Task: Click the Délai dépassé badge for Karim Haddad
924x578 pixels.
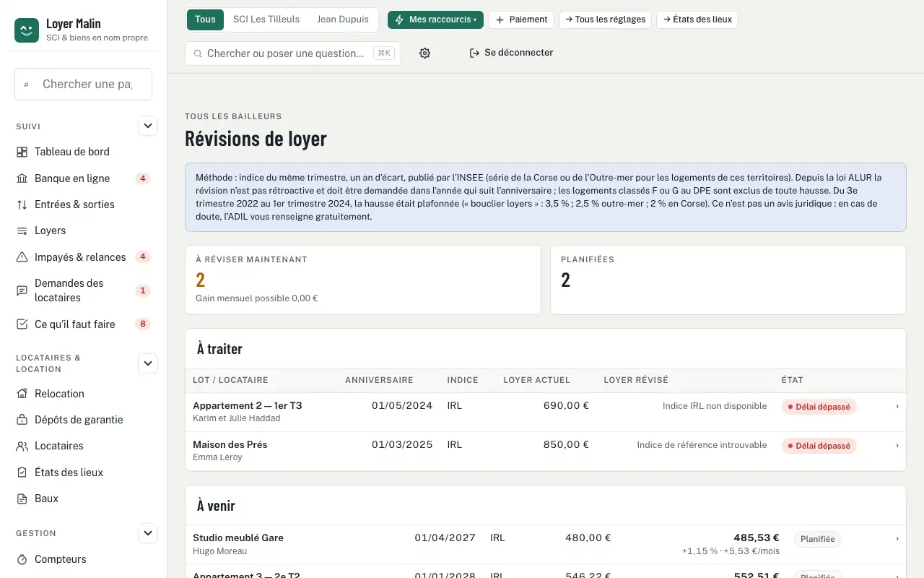Action: [819, 407]
